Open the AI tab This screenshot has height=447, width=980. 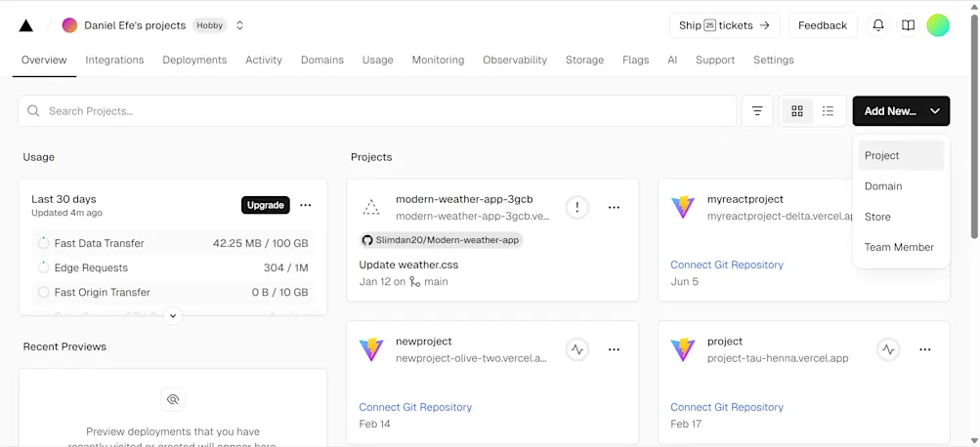(672, 60)
